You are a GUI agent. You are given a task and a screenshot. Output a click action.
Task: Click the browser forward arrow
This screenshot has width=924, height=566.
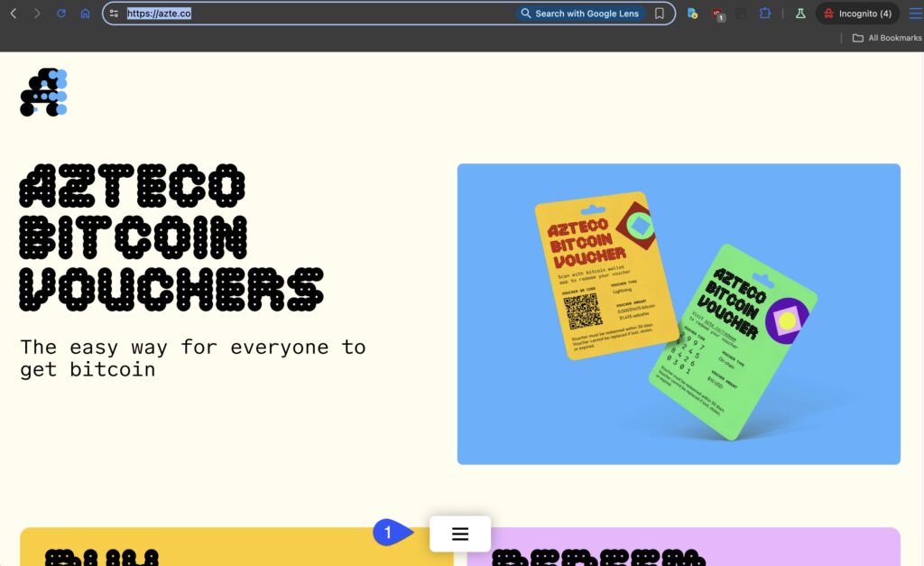click(37, 14)
